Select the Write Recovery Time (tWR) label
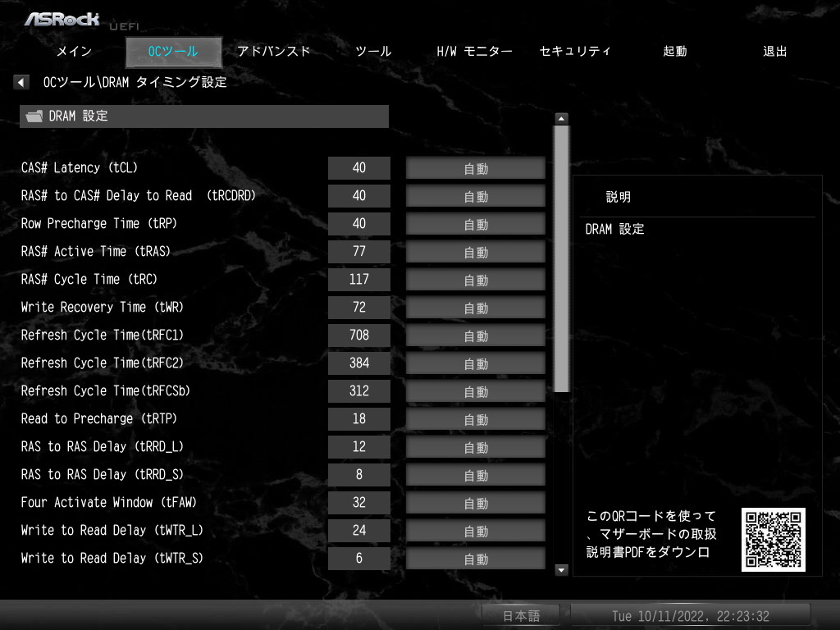 (x=103, y=307)
